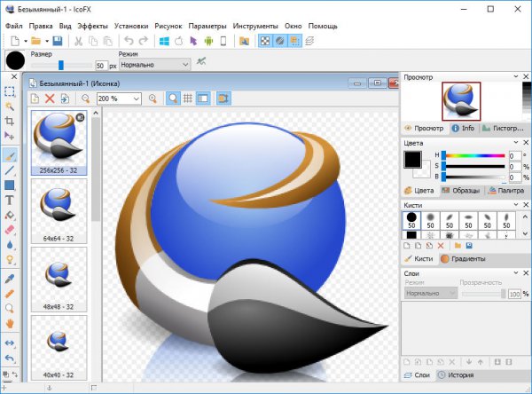The width and height of the screenshot is (532, 394).
Task: Select the blur drop tool
Action: [x=10, y=245]
